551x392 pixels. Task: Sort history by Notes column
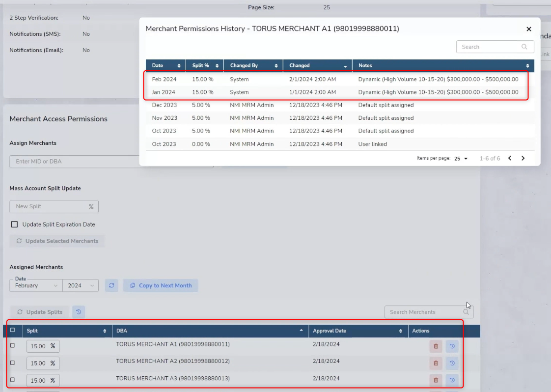(527, 66)
